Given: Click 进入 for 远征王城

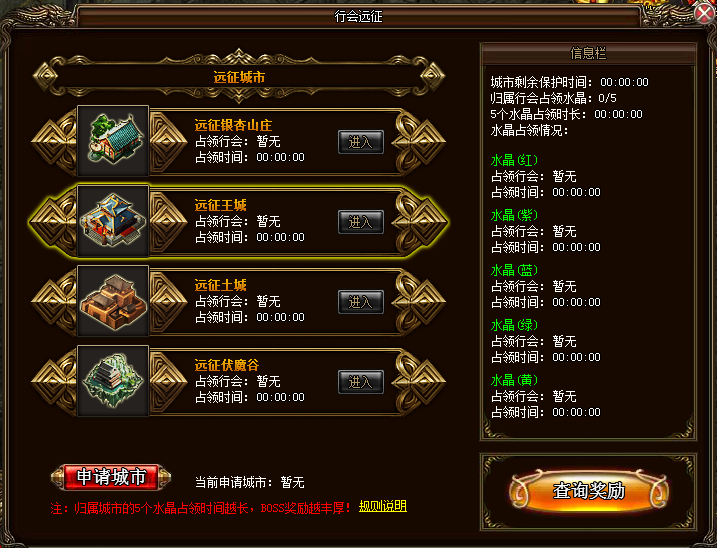Looking at the screenshot, I should coord(361,222).
